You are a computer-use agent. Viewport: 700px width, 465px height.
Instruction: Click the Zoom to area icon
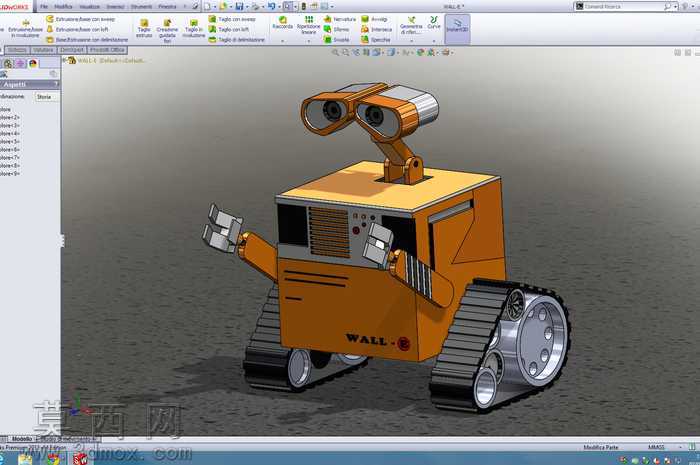346,53
